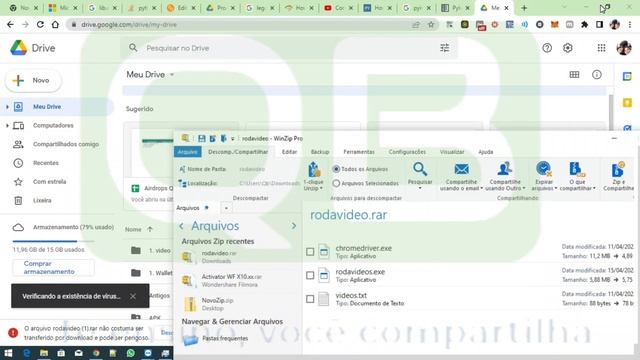Screen dimensions: 640x360
Task: Click the Novo button in Drive
Action: coord(33,81)
